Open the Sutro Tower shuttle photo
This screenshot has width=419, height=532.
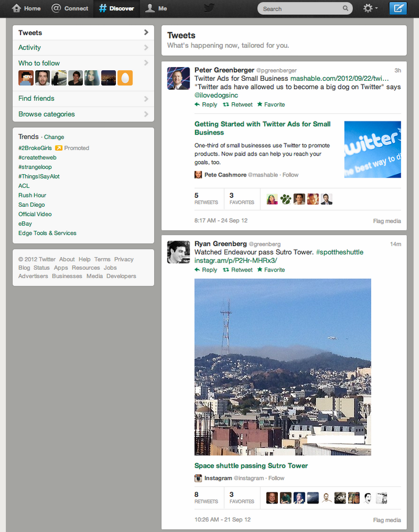283,367
